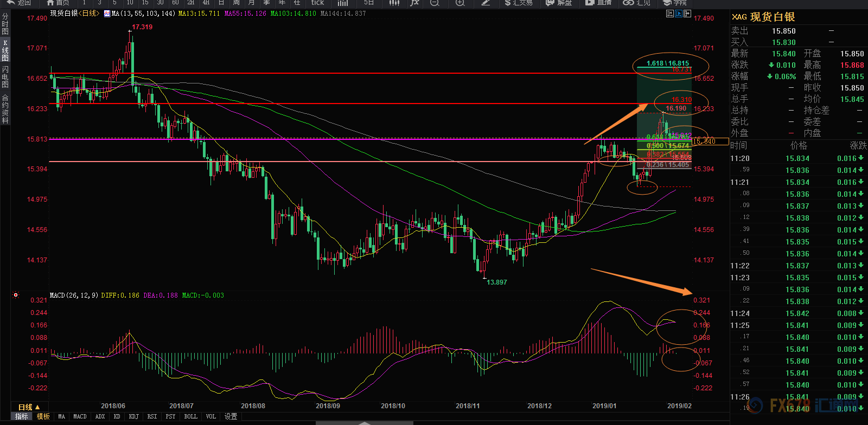Click the MA indicator icon beside chart title
Screen dimensions: 868x425
click(x=107, y=14)
